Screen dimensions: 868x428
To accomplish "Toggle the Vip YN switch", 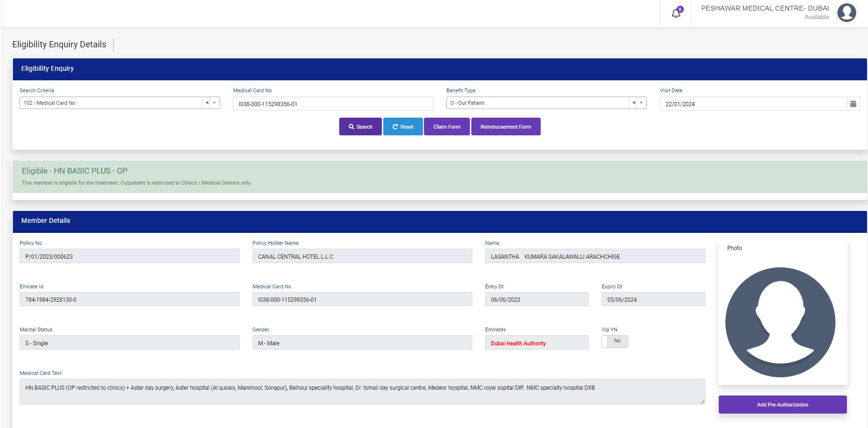I will pos(614,341).
